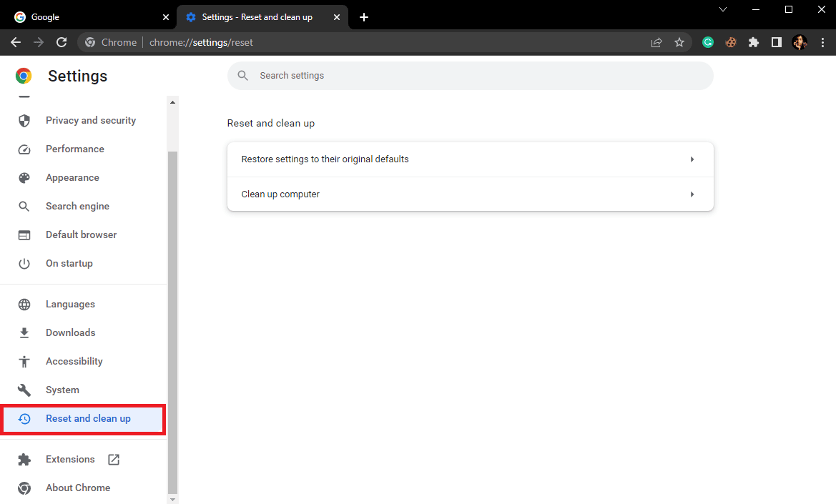Click the System wrench icon
This screenshot has height=504, width=836.
pos(24,390)
